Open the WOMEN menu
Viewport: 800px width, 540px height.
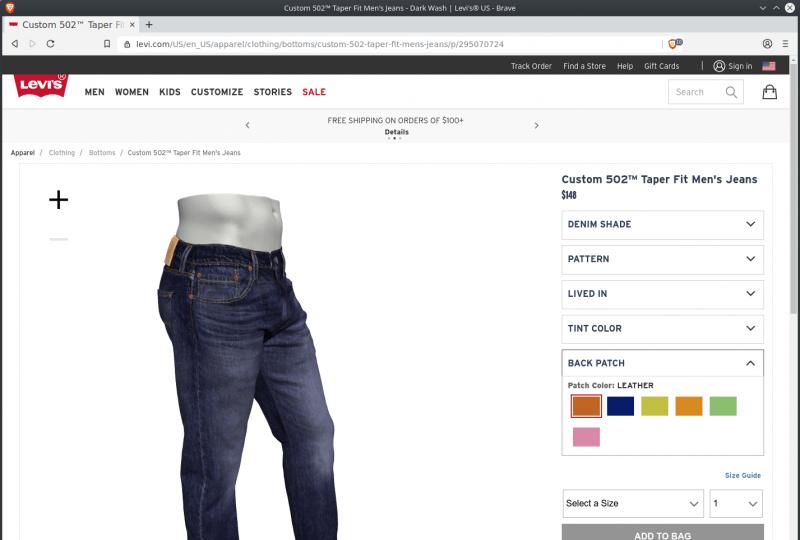132,92
